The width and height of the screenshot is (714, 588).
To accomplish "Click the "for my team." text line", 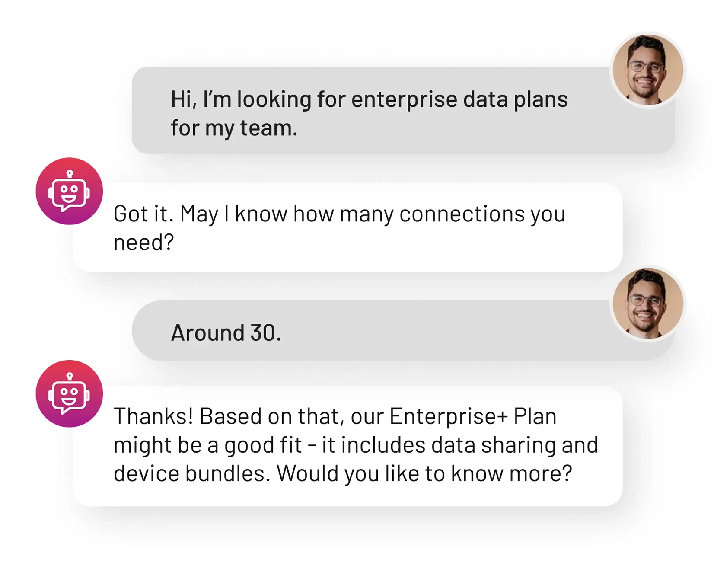I will (x=234, y=128).
